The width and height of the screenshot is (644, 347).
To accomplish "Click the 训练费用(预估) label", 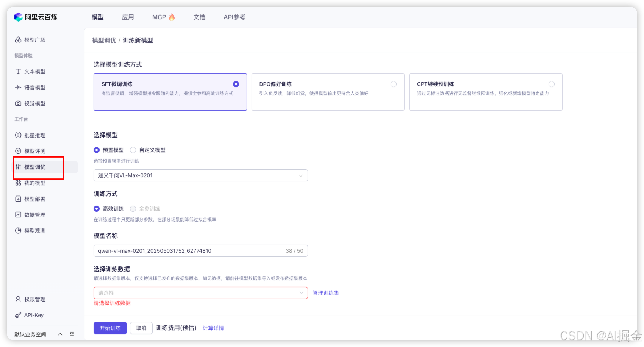I will 176,328.
